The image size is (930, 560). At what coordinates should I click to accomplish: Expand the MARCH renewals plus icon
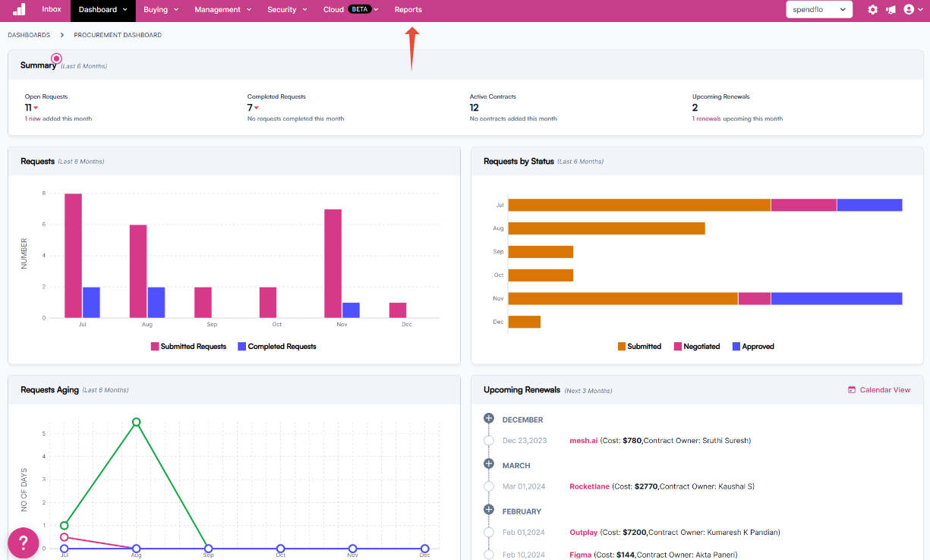[x=489, y=464]
